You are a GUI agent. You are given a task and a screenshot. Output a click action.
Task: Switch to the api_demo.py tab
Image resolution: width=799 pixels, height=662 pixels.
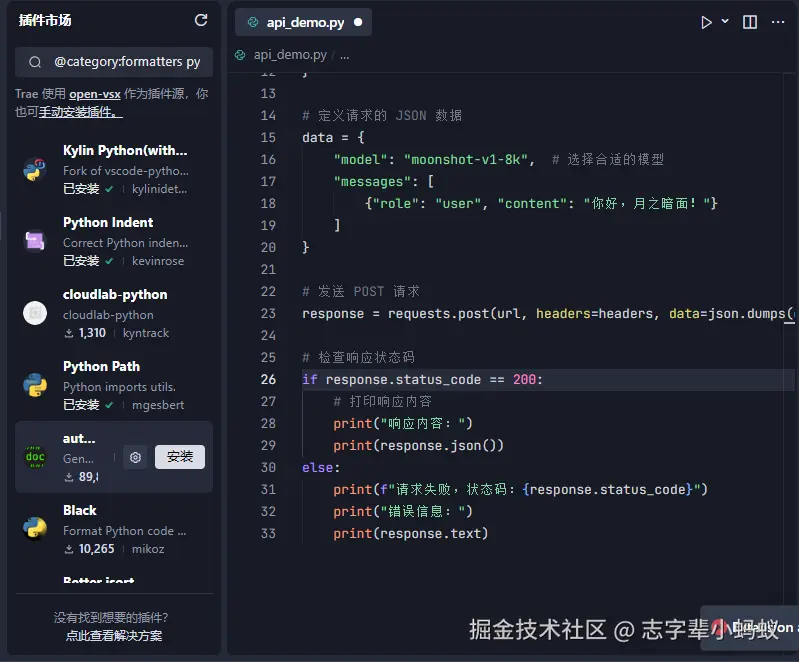click(x=303, y=22)
